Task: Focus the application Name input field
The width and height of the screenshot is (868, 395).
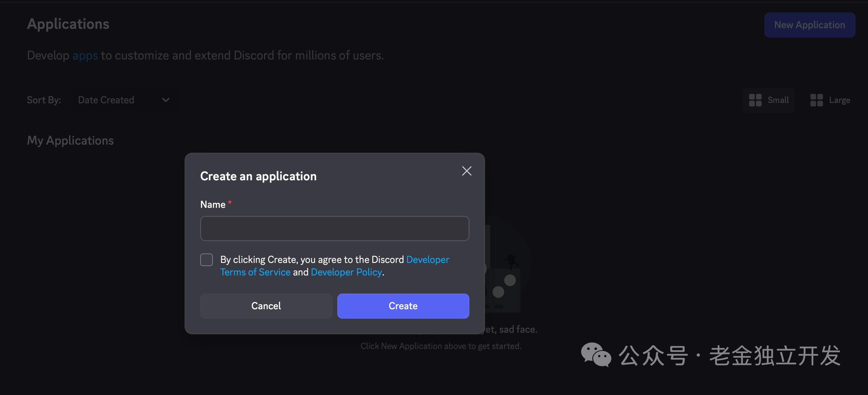Action: (x=334, y=228)
